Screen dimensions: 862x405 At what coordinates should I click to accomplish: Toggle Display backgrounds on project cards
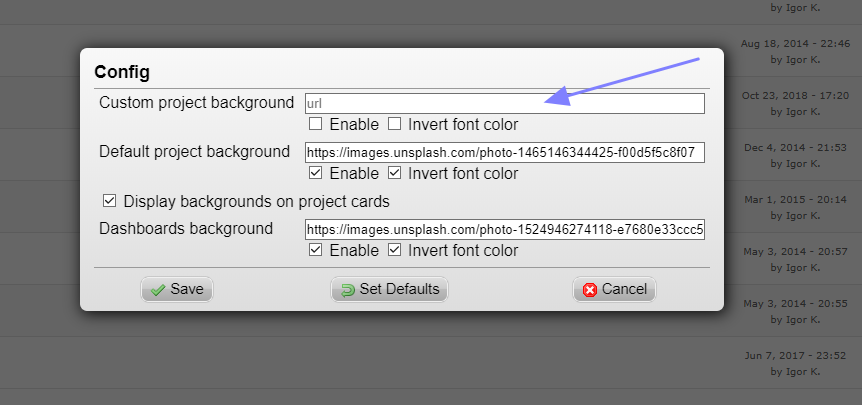click(x=109, y=201)
